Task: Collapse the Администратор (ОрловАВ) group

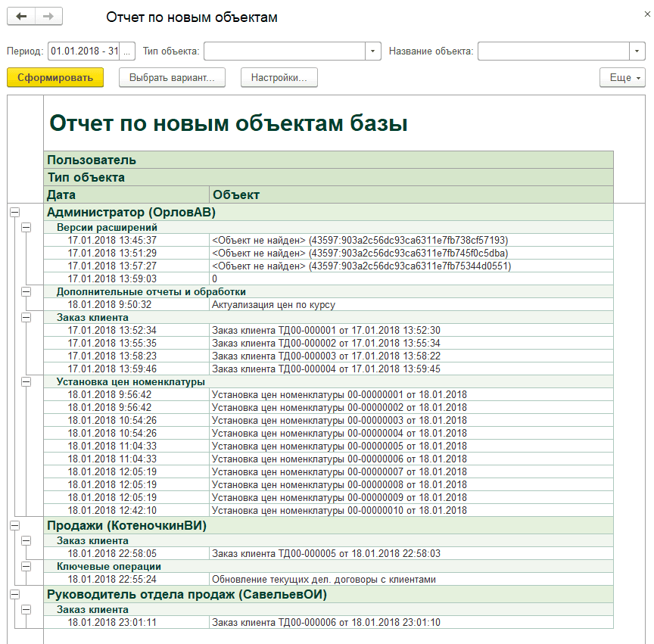Action: (x=14, y=213)
